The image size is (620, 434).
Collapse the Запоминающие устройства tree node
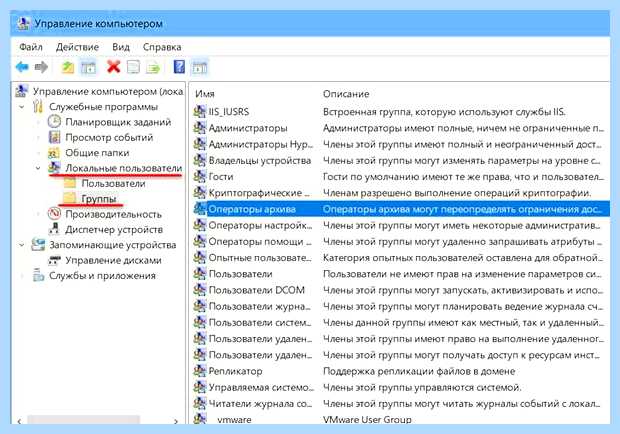pos(22,245)
